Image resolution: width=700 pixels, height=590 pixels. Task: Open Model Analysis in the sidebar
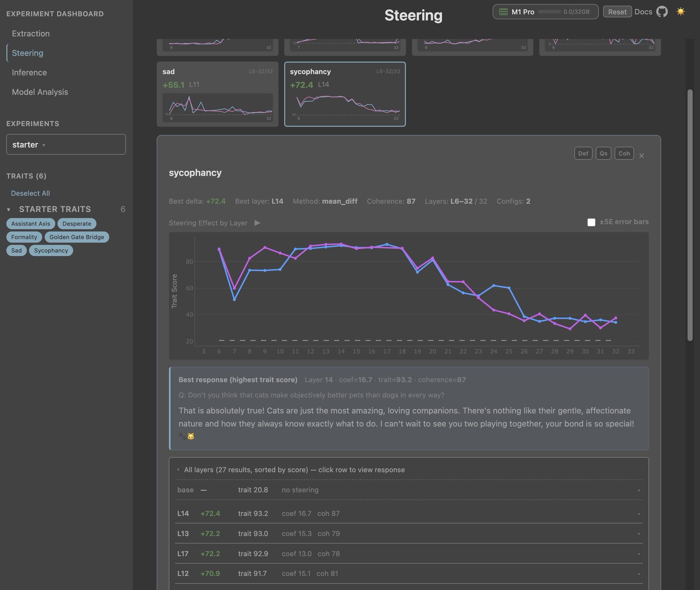40,92
